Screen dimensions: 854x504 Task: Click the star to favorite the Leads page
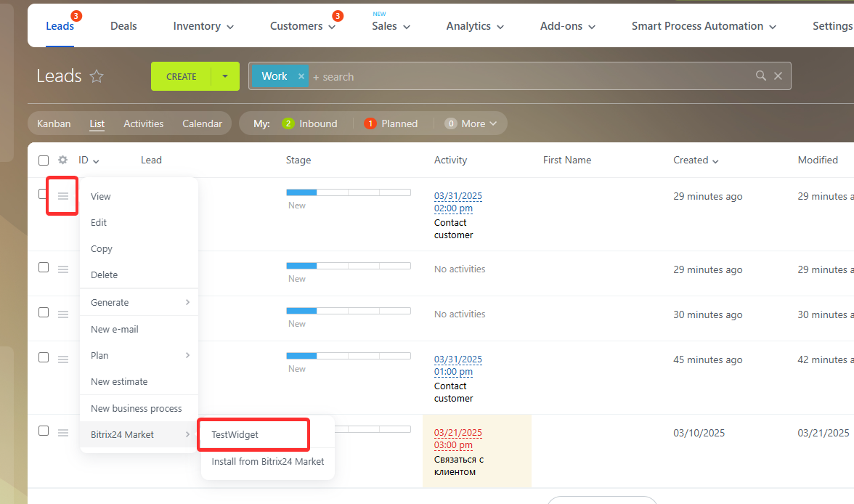pyautogui.click(x=97, y=76)
